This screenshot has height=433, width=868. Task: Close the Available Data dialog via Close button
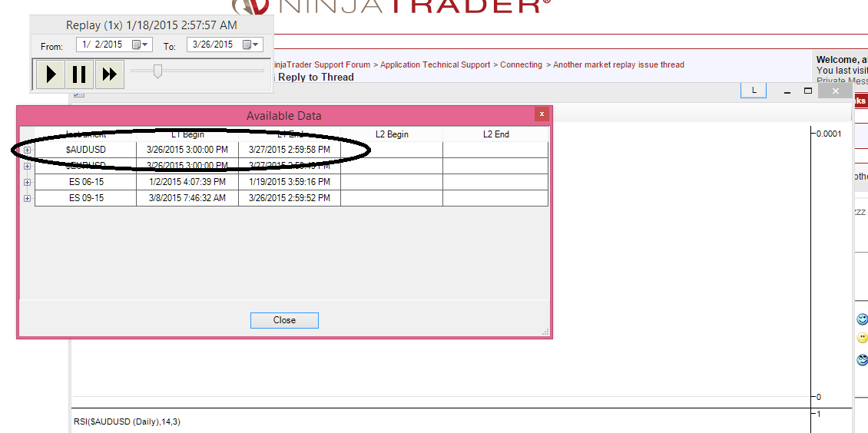[284, 320]
